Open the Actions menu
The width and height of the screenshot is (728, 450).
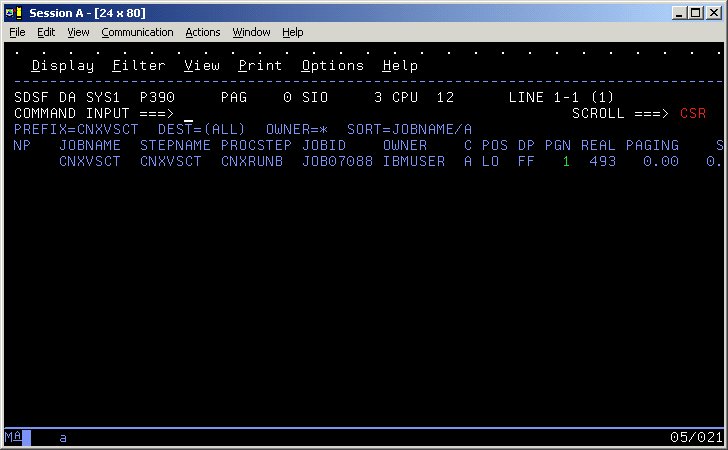203,32
